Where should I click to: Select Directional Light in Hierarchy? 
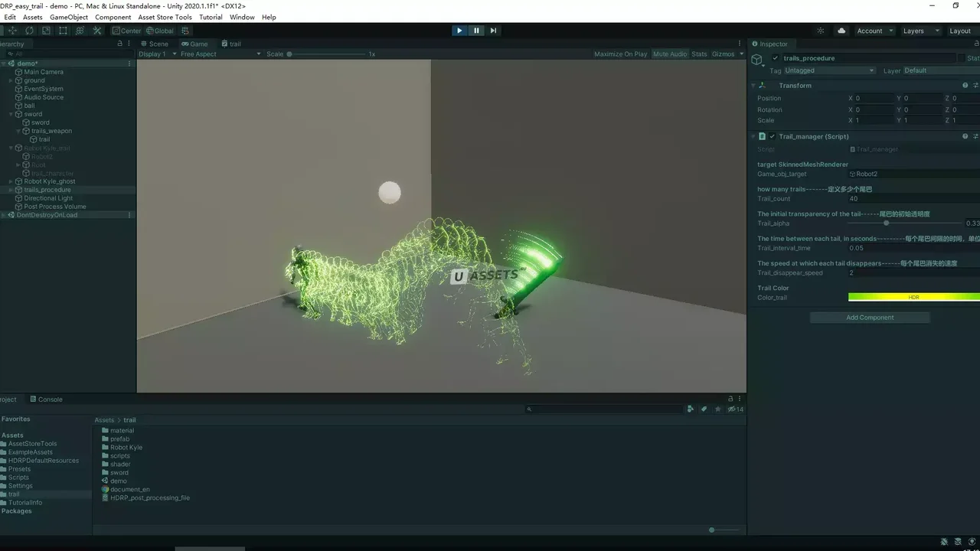[48, 198]
